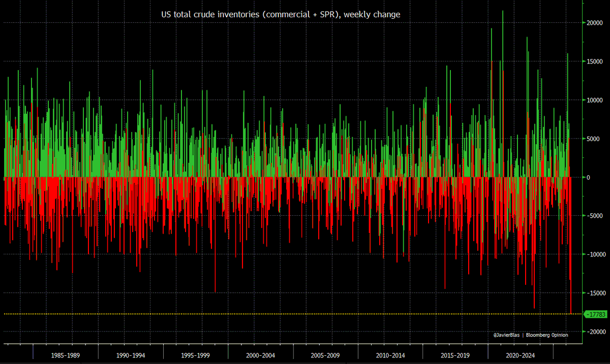Click the chart title text

coord(281,15)
